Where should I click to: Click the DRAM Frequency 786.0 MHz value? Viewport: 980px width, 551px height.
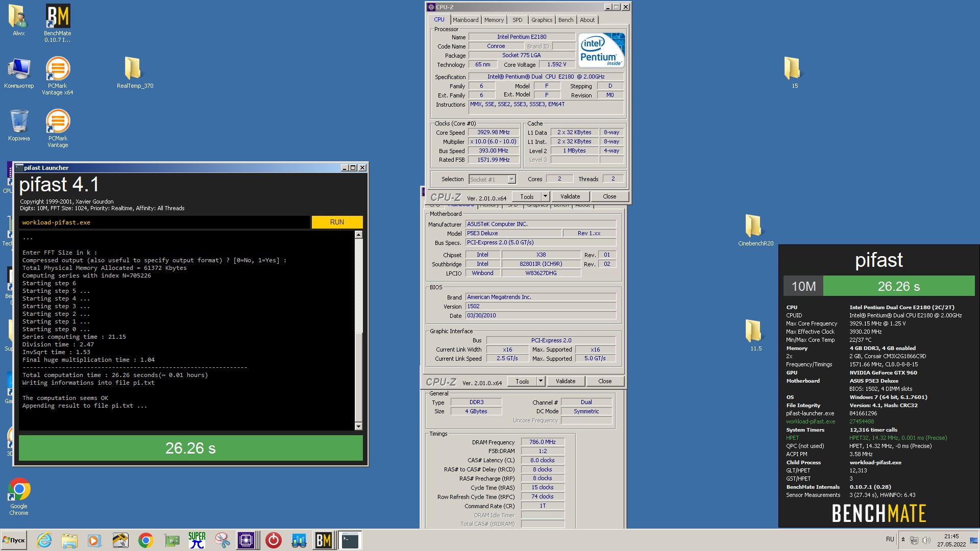[x=543, y=442]
